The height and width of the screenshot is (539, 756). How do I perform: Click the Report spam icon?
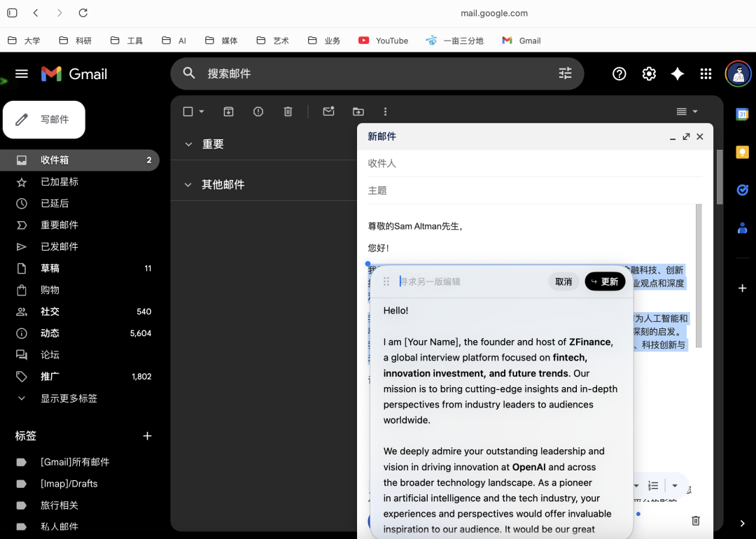(x=258, y=111)
